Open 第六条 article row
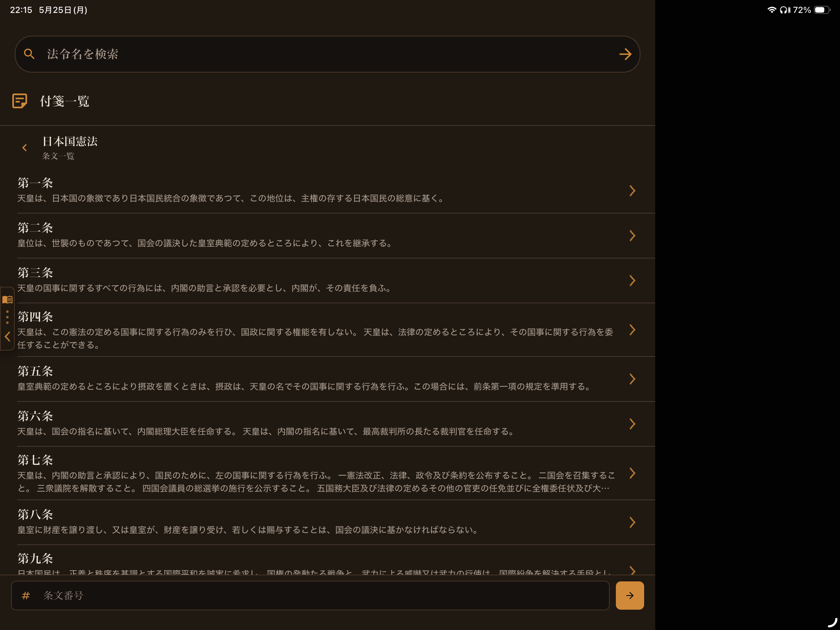 (x=327, y=424)
